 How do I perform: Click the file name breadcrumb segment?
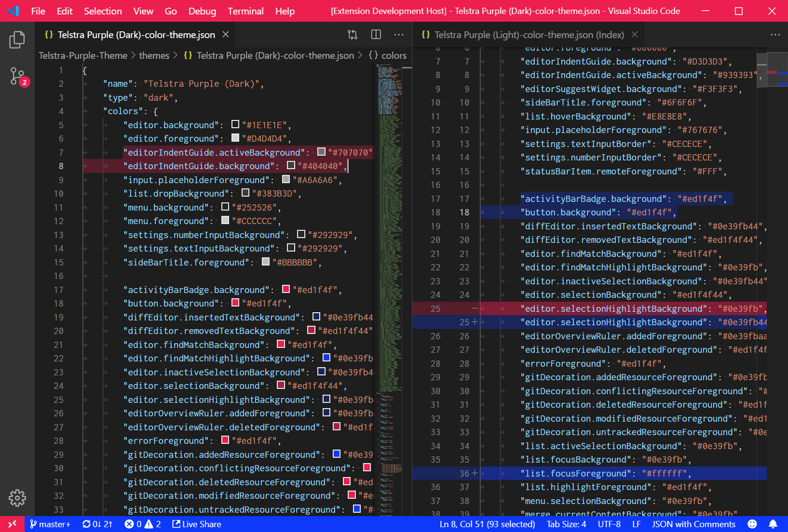pyautogui.click(x=275, y=55)
